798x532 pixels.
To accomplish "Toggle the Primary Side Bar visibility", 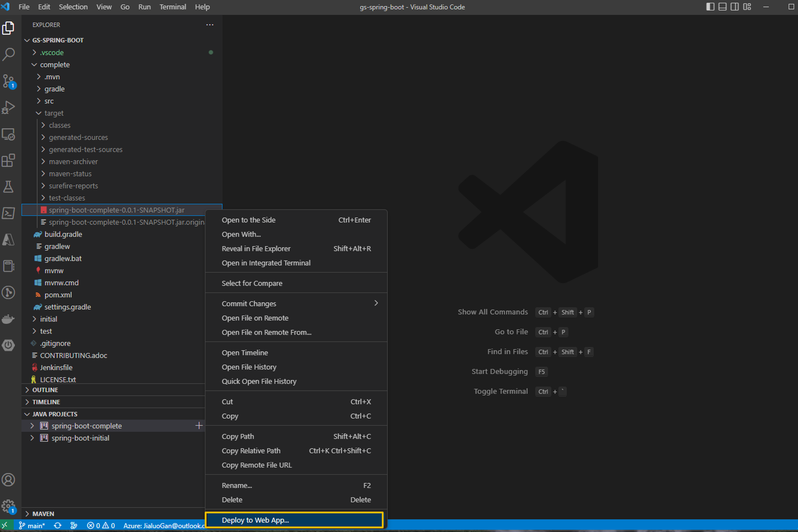I will (x=710, y=7).
